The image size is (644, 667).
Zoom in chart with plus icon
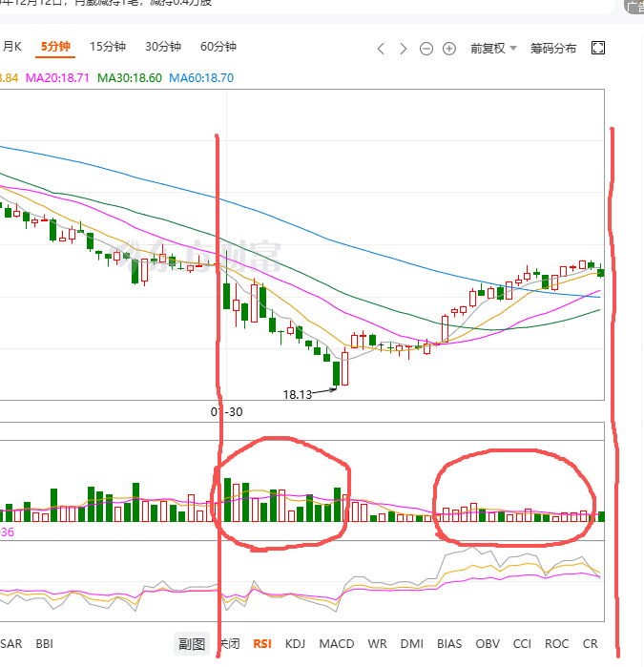pos(449,49)
